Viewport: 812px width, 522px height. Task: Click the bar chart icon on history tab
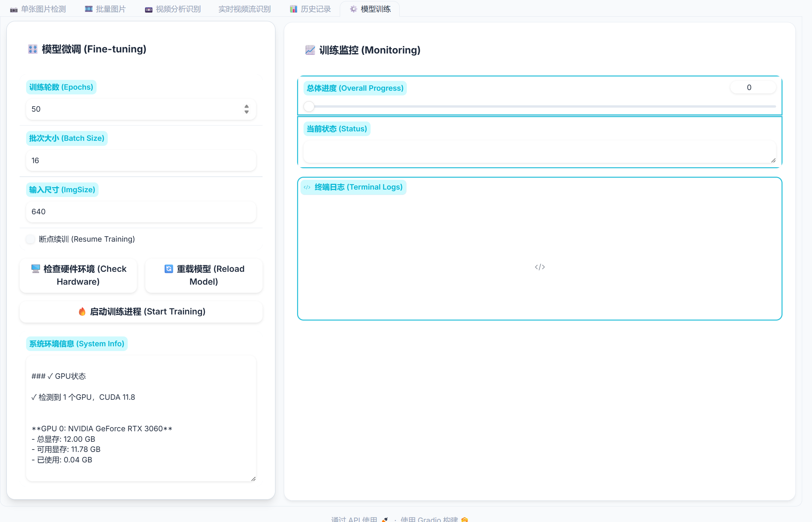click(x=293, y=9)
